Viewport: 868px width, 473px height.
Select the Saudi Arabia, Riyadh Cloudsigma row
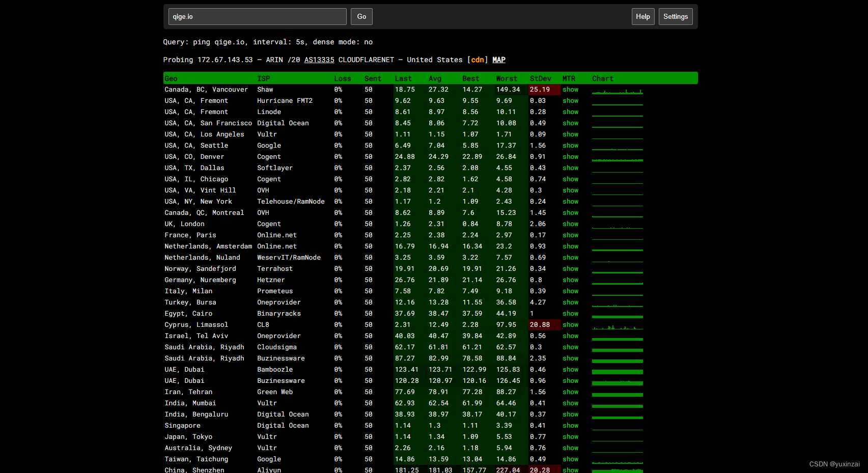(x=430, y=347)
